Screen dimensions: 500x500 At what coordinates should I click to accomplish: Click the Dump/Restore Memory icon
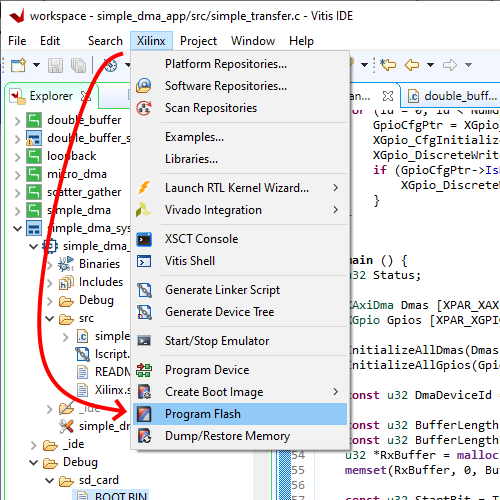pyautogui.click(x=145, y=436)
